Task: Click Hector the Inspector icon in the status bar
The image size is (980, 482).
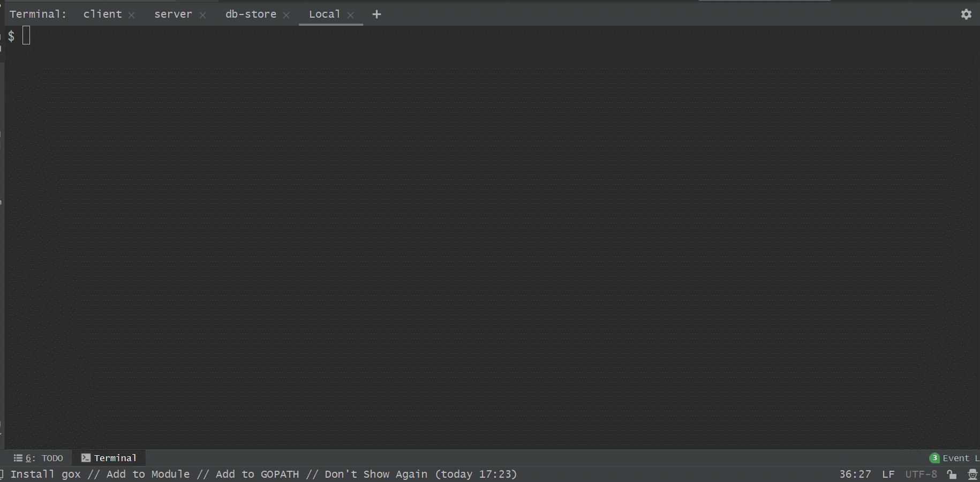Action: (972, 474)
